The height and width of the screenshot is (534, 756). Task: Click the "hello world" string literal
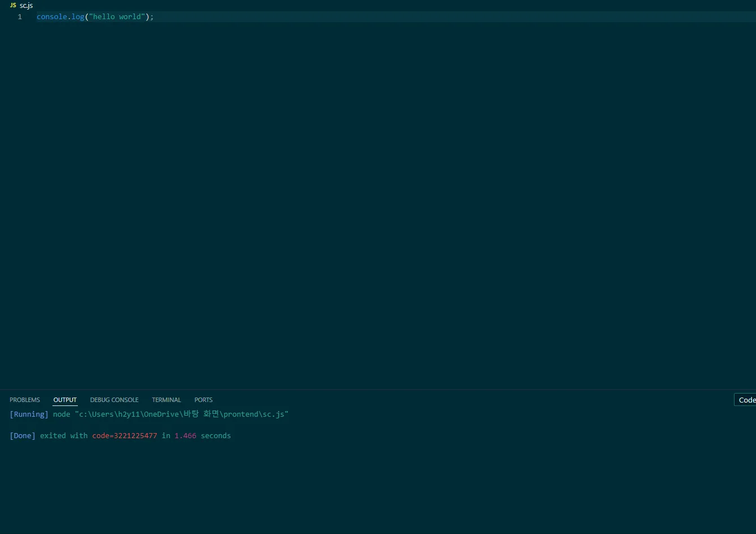click(x=117, y=17)
